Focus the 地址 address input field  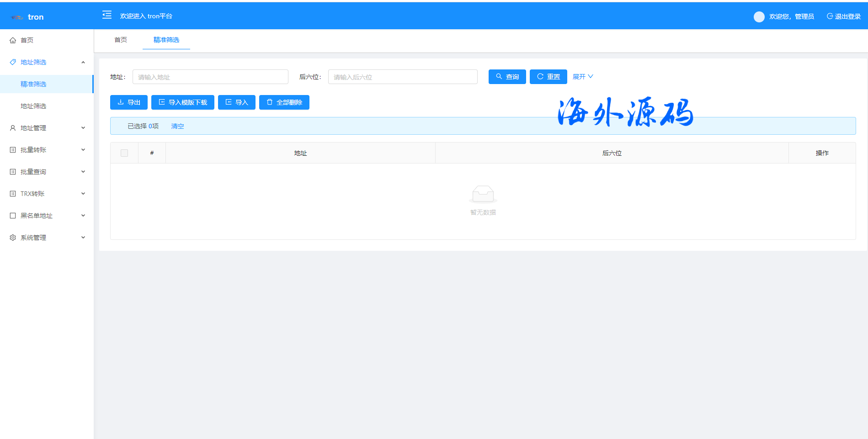coord(210,77)
